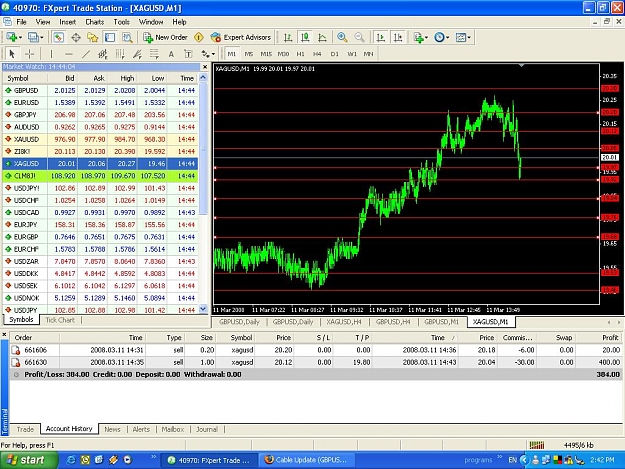Switch to the Trade terminal tab

[x=25, y=429]
